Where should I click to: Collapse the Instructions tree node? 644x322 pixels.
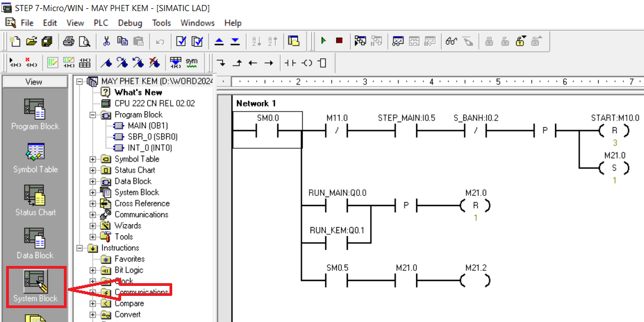tap(79, 248)
